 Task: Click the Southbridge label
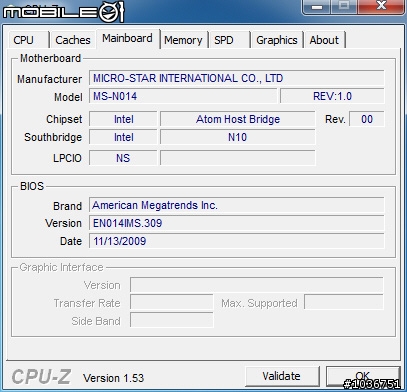pos(53,137)
